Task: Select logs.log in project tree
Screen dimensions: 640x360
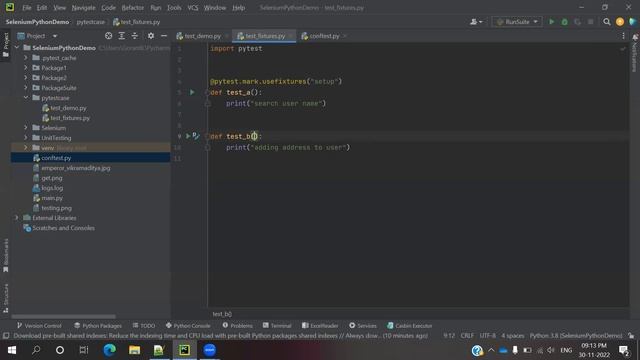Action: coord(48,188)
